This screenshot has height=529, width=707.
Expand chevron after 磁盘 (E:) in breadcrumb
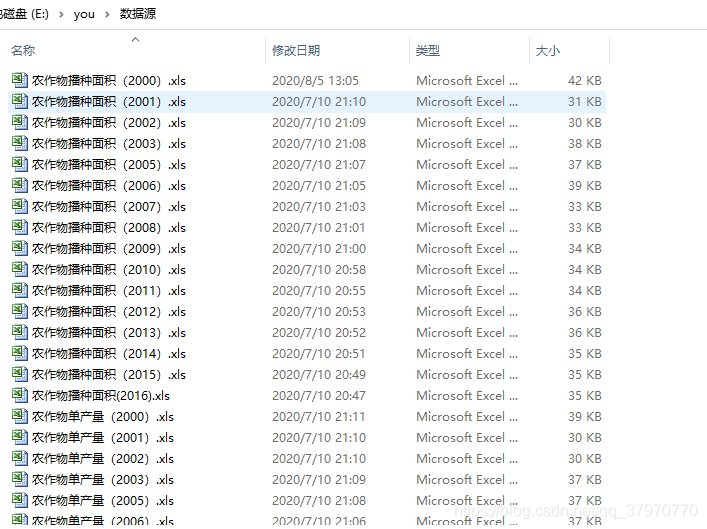click(x=61, y=14)
